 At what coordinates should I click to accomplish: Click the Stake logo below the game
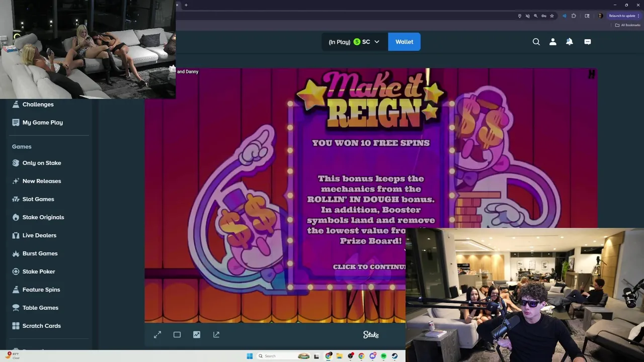371,335
